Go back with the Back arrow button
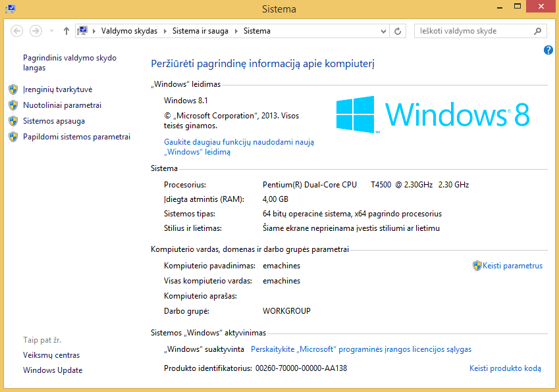559x392 pixels. 16,31
